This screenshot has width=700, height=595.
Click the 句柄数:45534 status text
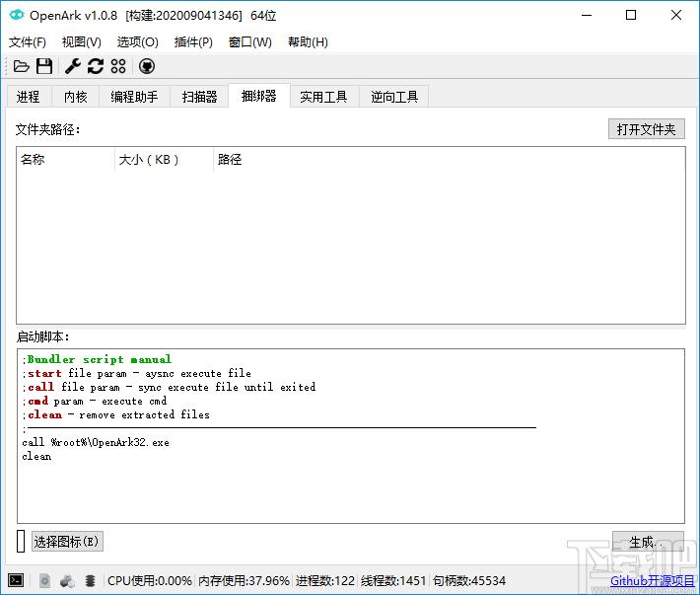[x=469, y=581]
